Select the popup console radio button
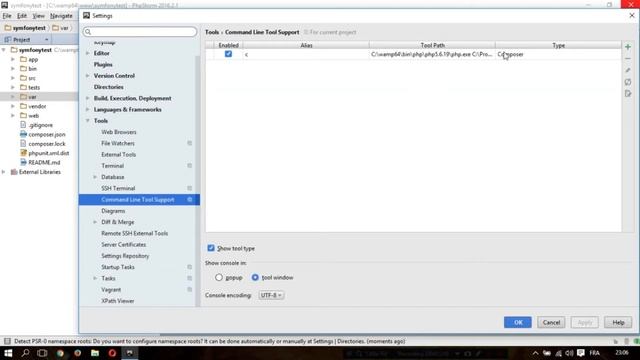The image size is (640, 360). pyautogui.click(x=219, y=278)
